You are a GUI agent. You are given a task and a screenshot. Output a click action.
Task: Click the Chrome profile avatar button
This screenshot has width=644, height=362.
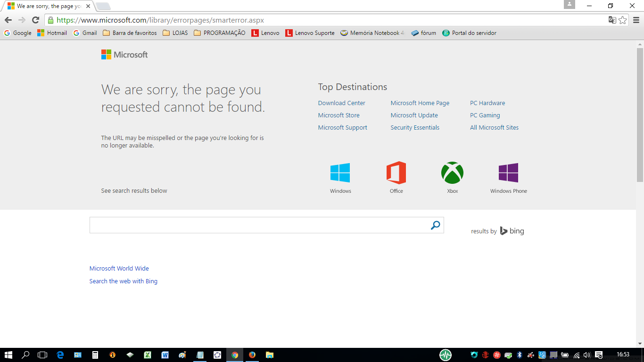pos(570,4)
